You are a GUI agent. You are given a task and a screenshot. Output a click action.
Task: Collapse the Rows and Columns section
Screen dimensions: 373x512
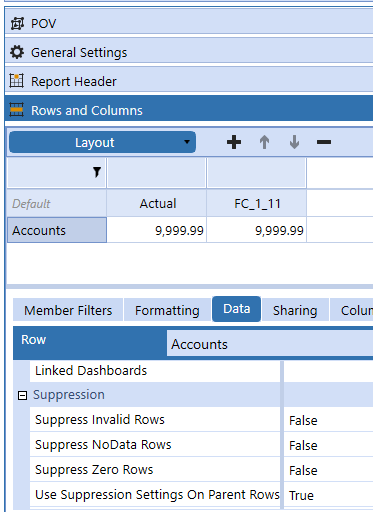tap(189, 109)
